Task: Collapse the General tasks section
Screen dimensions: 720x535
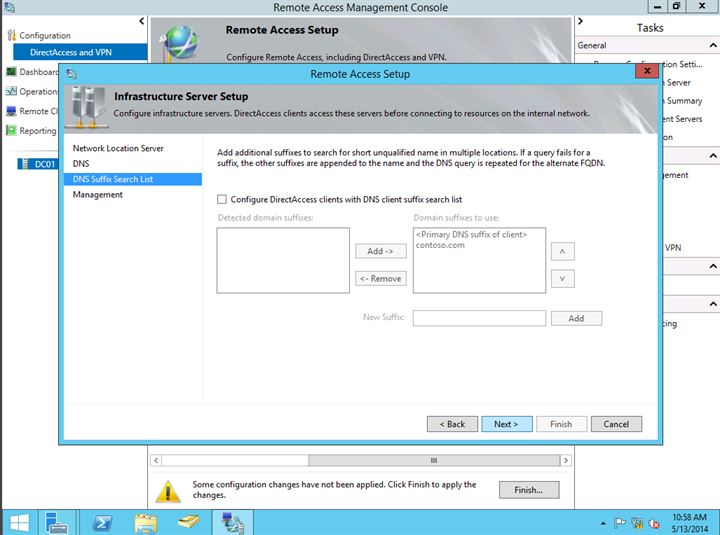Action: pyautogui.click(x=712, y=45)
